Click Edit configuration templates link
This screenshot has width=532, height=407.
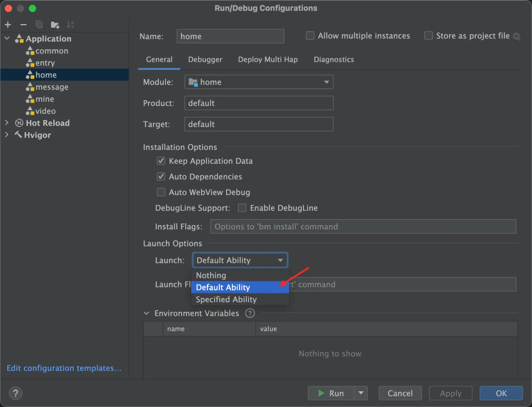(x=64, y=368)
